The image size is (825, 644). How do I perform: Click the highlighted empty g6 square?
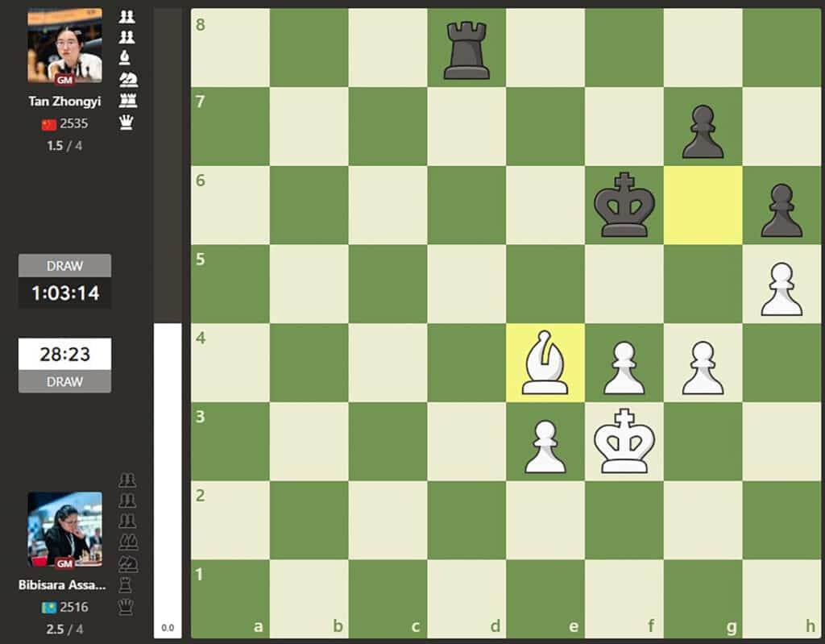pyautogui.click(x=703, y=206)
